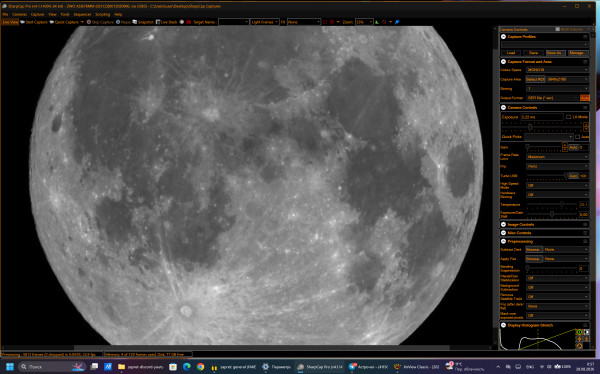Screen dimensions: 600x374
Task: Click the Quick Capture toolbar button
Action: (64, 22)
